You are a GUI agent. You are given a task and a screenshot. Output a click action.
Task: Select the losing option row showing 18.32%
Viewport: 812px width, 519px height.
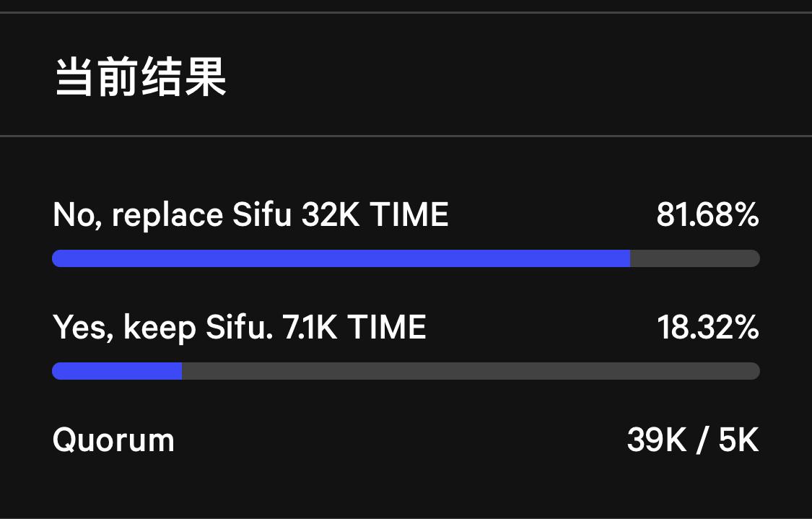(406, 346)
